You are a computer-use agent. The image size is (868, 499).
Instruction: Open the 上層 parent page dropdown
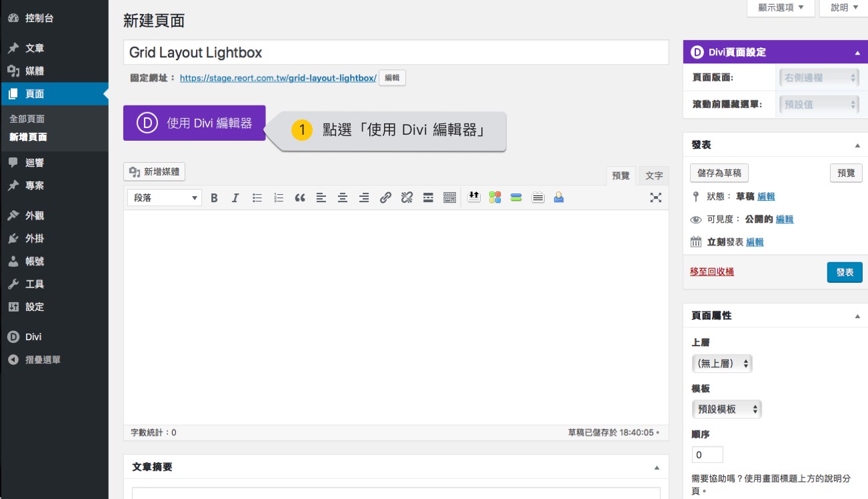pyautogui.click(x=723, y=364)
